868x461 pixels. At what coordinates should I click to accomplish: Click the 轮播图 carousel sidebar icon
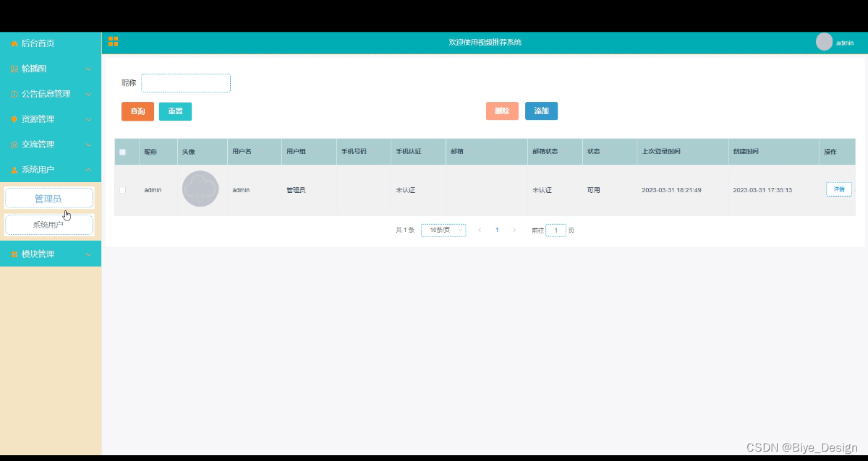[x=14, y=69]
